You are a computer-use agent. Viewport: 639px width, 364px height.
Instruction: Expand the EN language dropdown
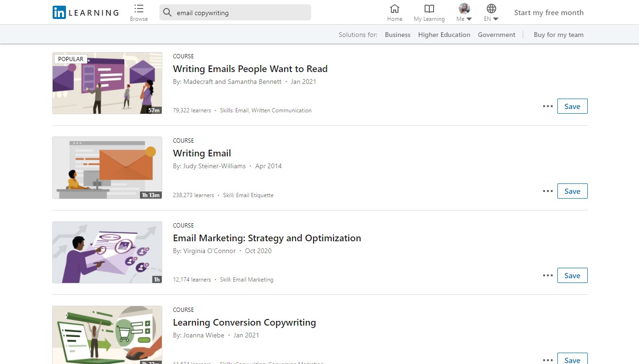pos(491,19)
